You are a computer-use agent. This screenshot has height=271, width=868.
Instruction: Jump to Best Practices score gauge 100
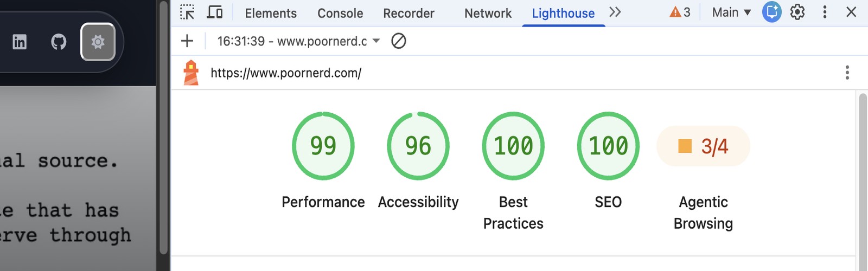(513, 146)
